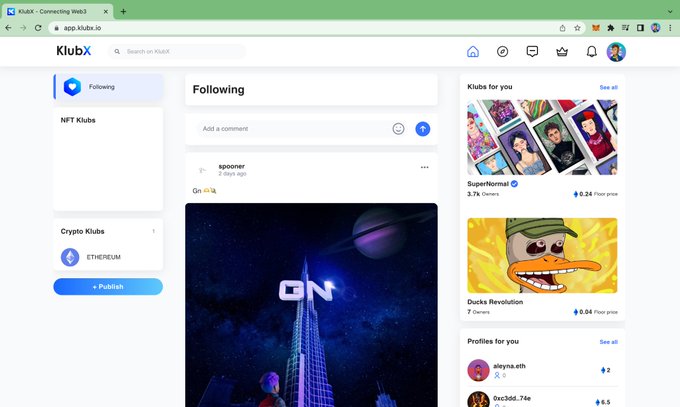The height and width of the screenshot is (407, 680).
Task: Open the crown leaderboard icon
Action: click(562, 52)
